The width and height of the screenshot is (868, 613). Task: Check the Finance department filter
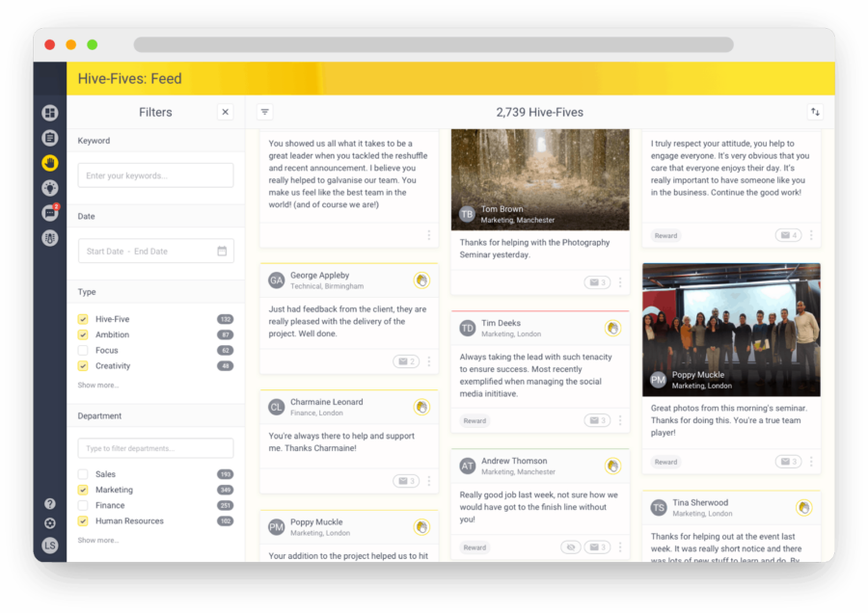click(83, 505)
